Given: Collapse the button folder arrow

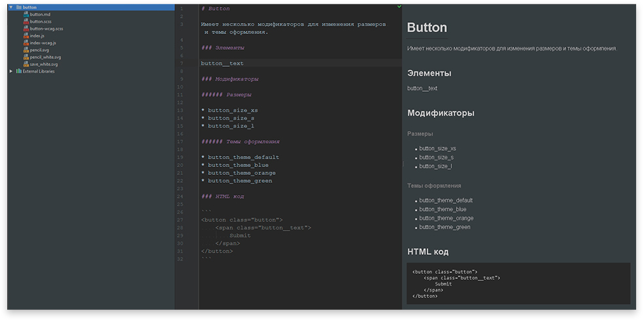Looking at the screenshot, I should (11, 7).
